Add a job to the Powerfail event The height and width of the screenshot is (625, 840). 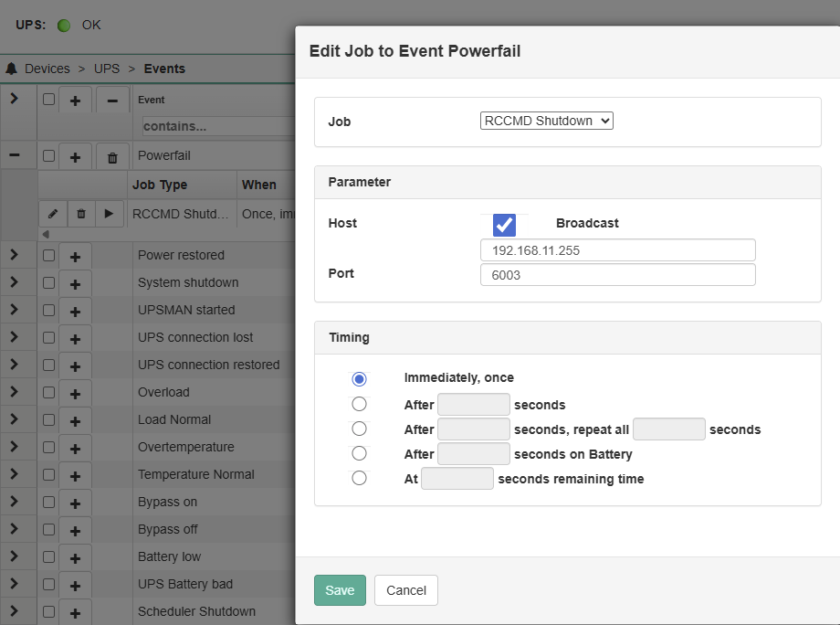tap(75, 157)
